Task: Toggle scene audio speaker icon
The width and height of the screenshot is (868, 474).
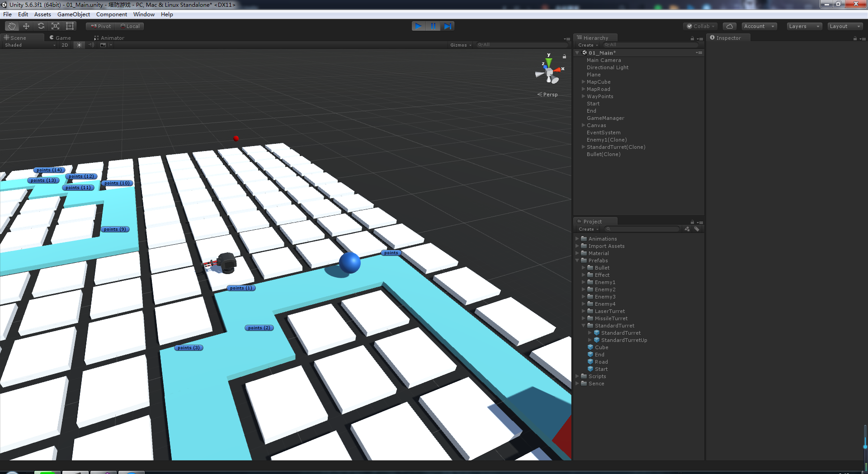Action: tap(91, 45)
